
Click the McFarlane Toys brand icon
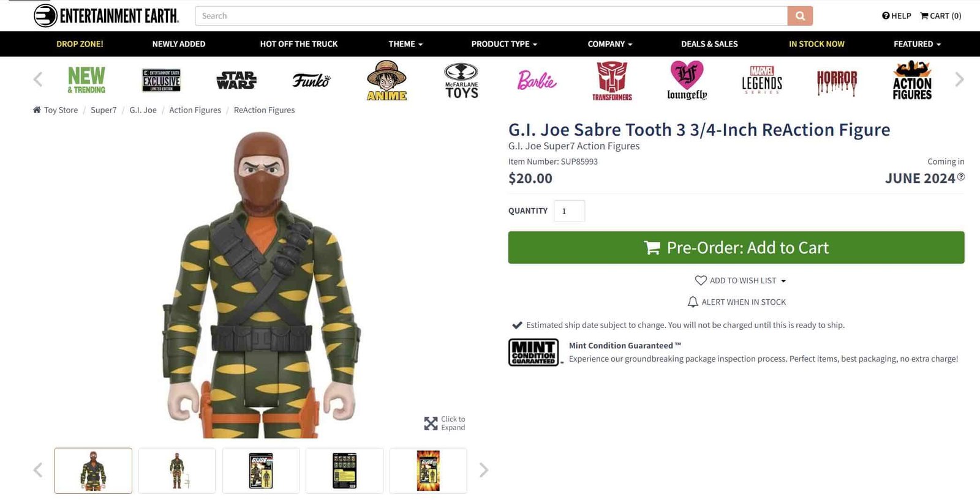(x=461, y=80)
